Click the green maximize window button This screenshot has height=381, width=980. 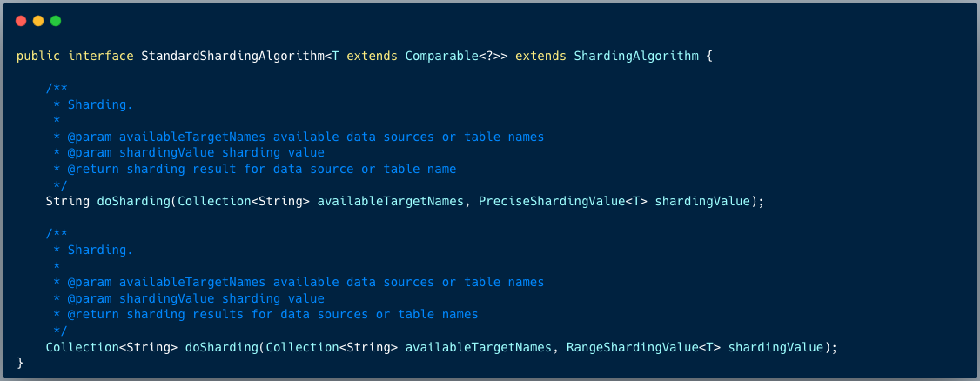(x=56, y=21)
